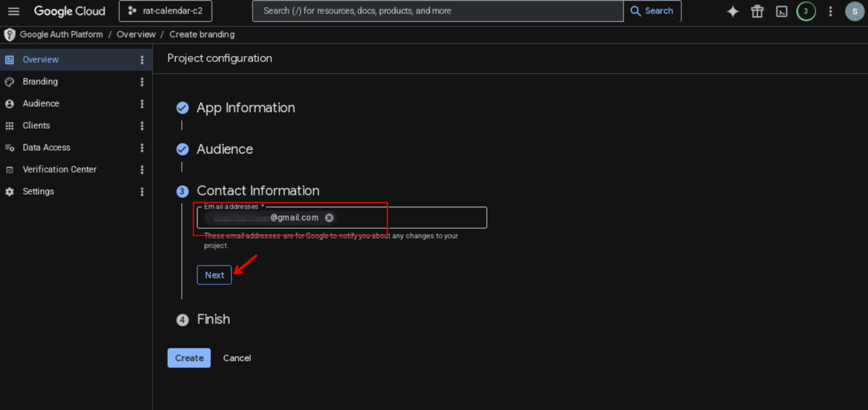The width and height of the screenshot is (868, 410).
Task: Click the Project configuration heading
Action: pos(220,59)
